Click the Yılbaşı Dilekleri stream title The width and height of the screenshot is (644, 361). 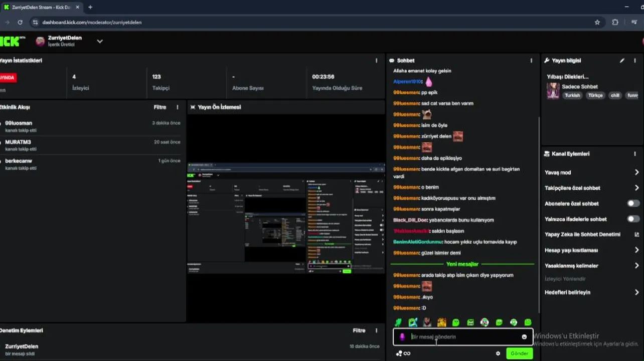(568, 77)
